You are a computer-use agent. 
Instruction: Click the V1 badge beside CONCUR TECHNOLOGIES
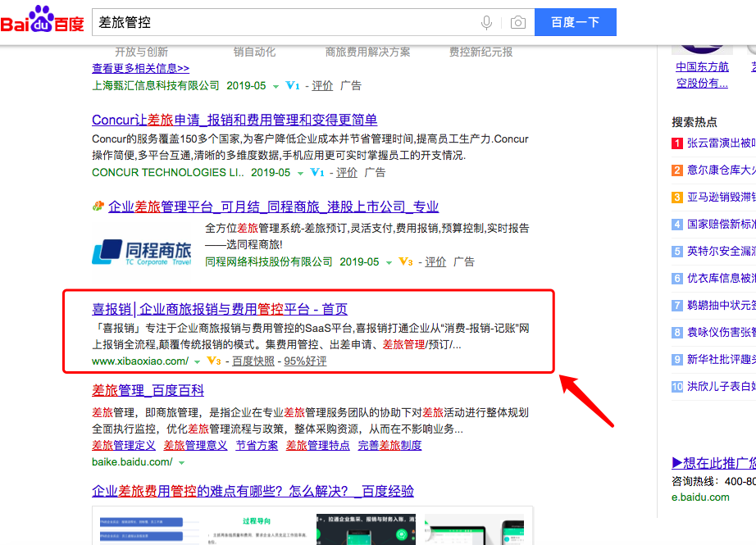pyautogui.click(x=317, y=173)
